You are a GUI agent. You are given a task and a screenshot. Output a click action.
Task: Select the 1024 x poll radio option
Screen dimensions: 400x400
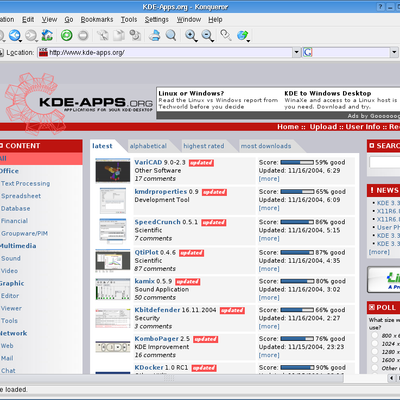pos(375,344)
